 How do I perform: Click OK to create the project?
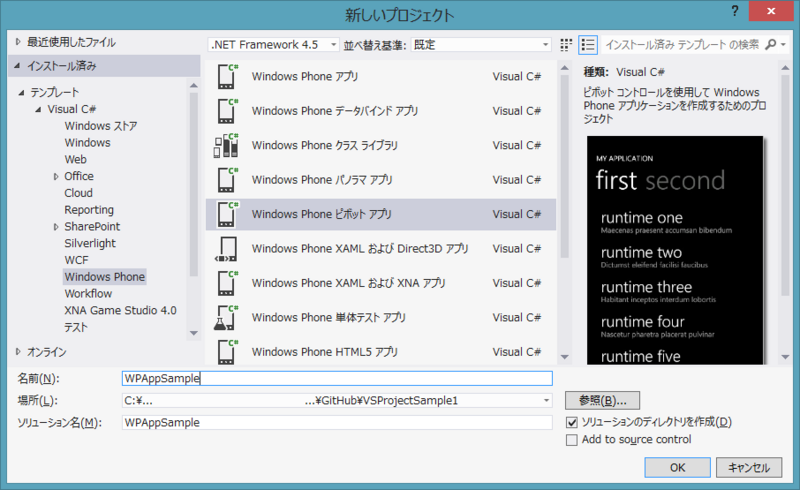(x=678, y=468)
